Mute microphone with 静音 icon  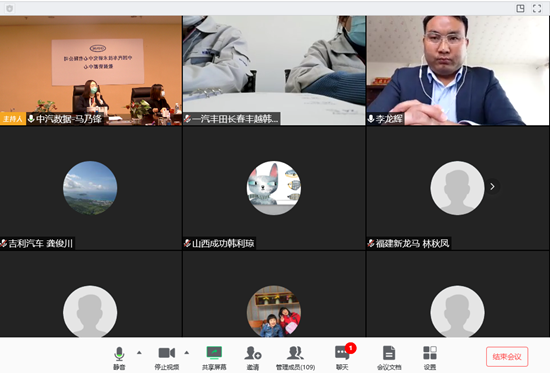(119, 358)
